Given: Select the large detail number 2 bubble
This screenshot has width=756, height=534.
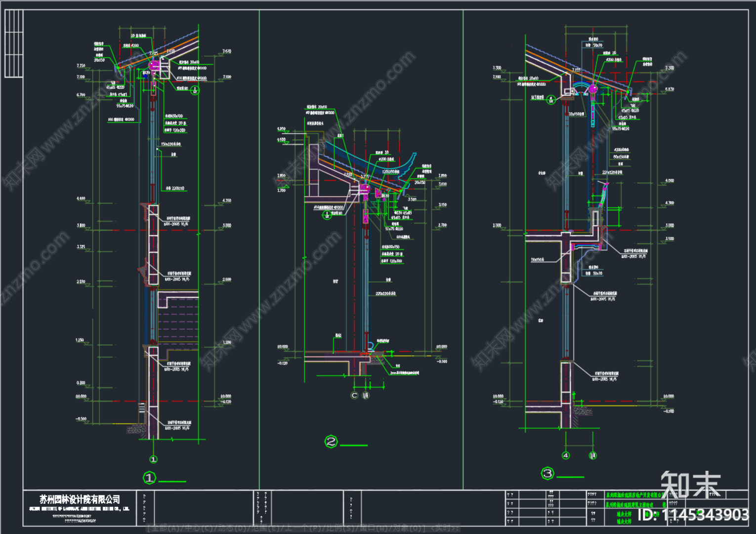Looking at the screenshot, I should click(x=331, y=442).
